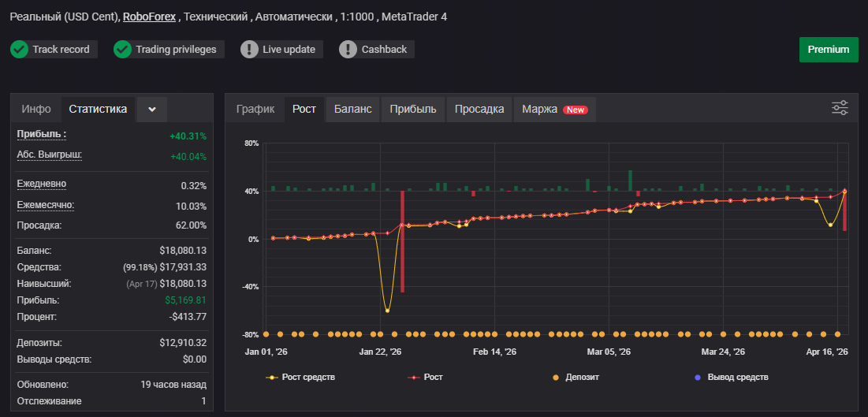The image size is (868, 417).
Task: Click the $0.00 Выводы средств value
Action: coord(194,359)
